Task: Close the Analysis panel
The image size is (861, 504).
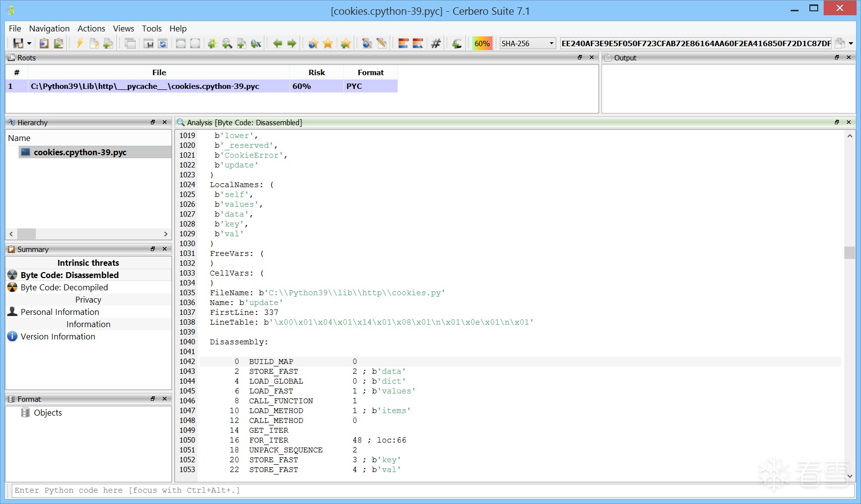Action: point(849,122)
